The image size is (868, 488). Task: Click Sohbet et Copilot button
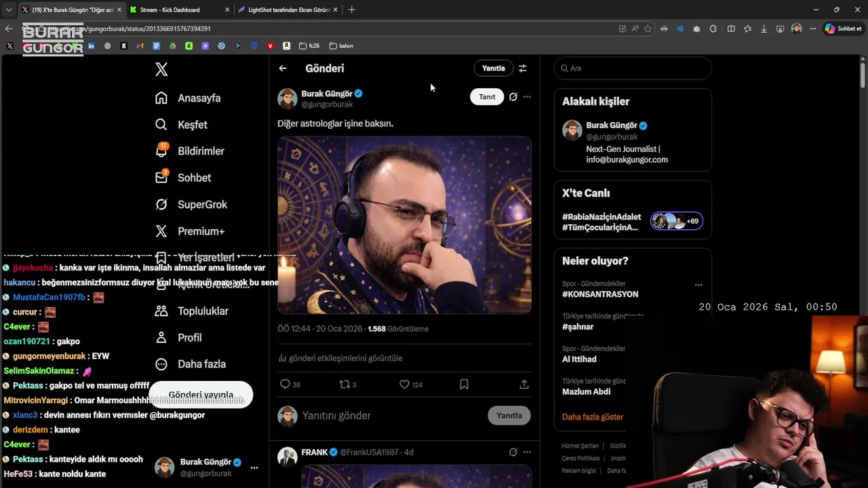(843, 28)
